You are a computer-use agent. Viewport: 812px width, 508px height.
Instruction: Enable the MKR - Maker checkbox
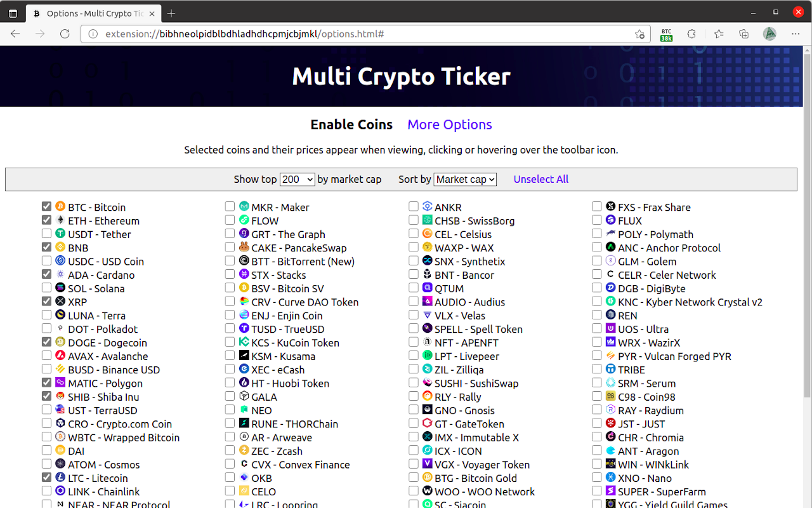[x=230, y=207]
